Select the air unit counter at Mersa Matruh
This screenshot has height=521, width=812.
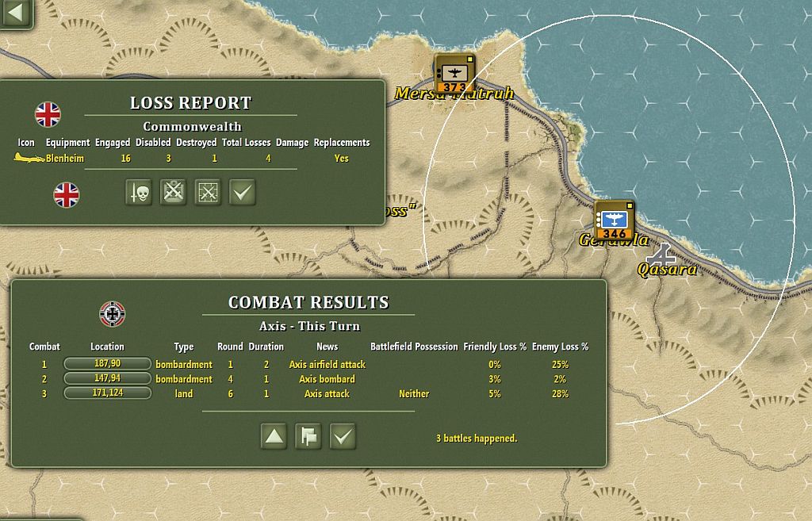click(x=454, y=74)
